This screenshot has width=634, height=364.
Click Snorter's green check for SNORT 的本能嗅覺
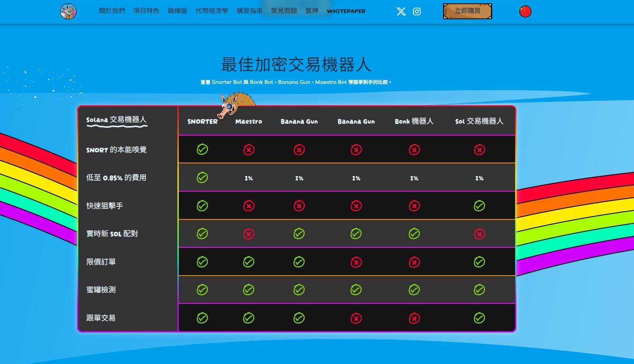(202, 149)
